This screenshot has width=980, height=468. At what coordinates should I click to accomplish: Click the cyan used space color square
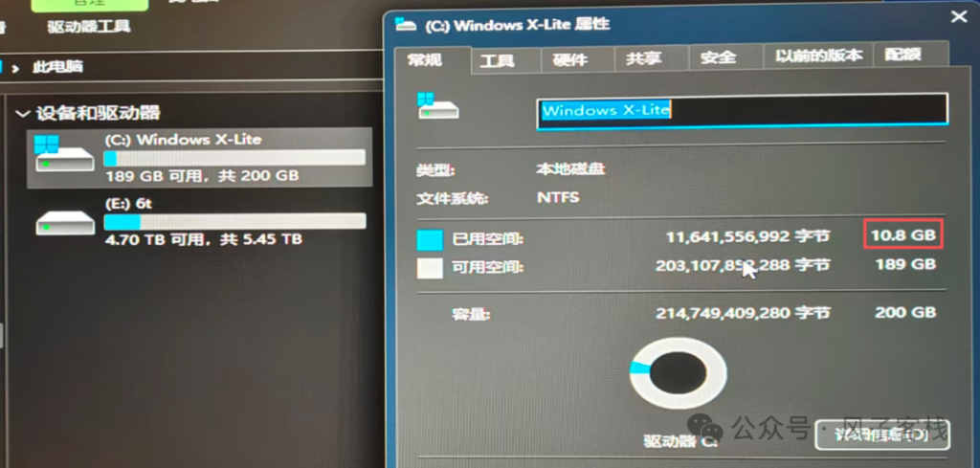[x=430, y=240]
